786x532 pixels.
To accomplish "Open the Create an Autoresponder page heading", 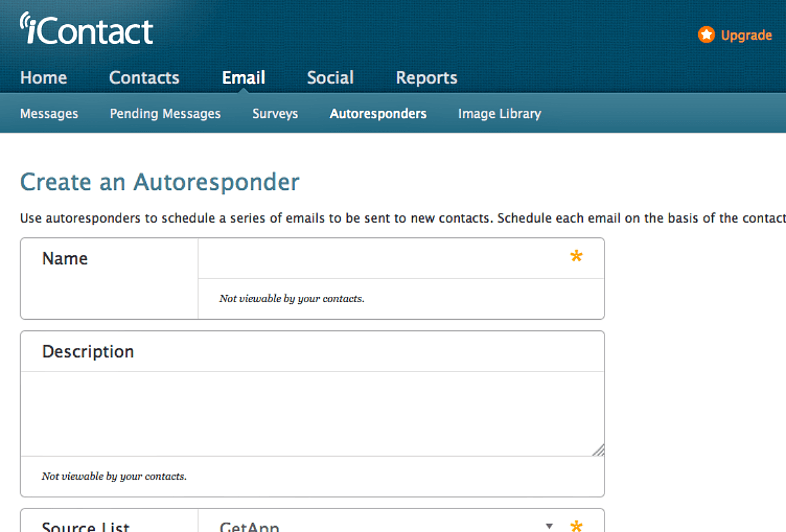I will tap(159, 182).
